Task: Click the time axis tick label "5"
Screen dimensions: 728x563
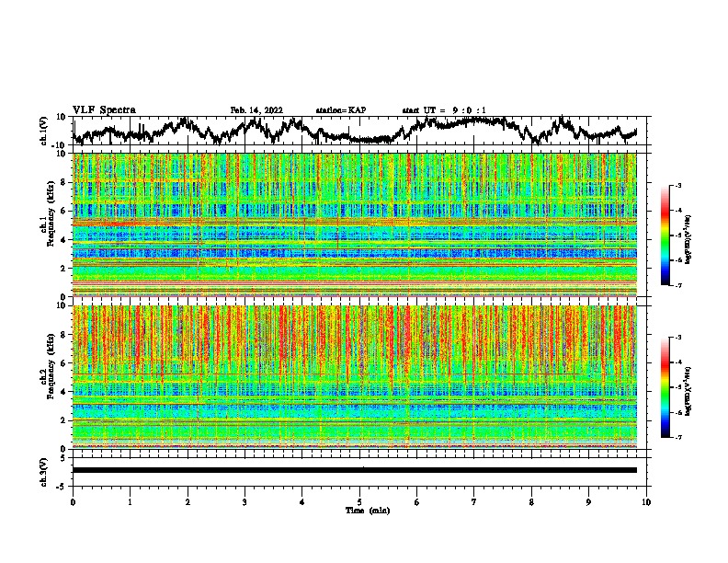Action: (x=359, y=502)
